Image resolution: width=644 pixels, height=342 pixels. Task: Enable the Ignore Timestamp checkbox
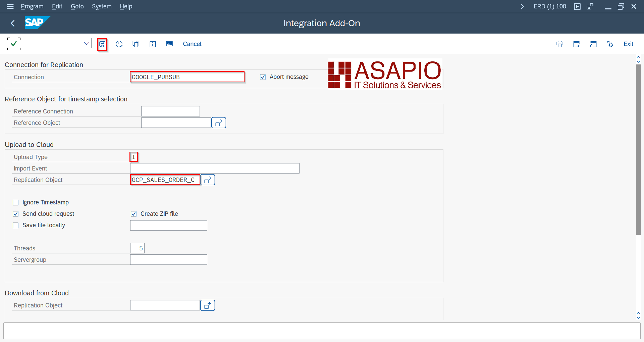[15, 202]
